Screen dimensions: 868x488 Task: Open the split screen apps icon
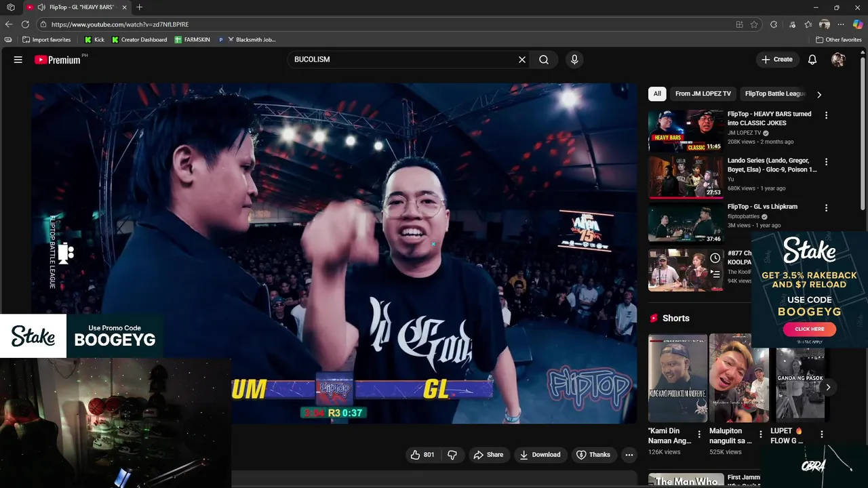tap(739, 24)
